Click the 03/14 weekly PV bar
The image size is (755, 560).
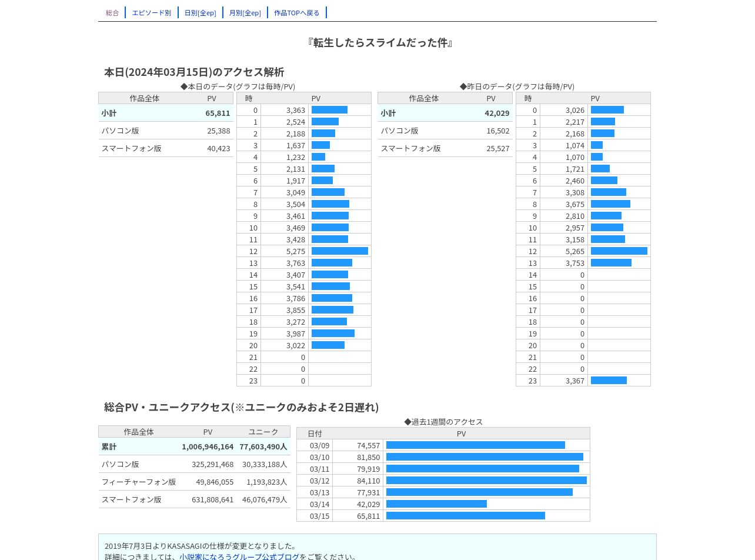coord(436,504)
